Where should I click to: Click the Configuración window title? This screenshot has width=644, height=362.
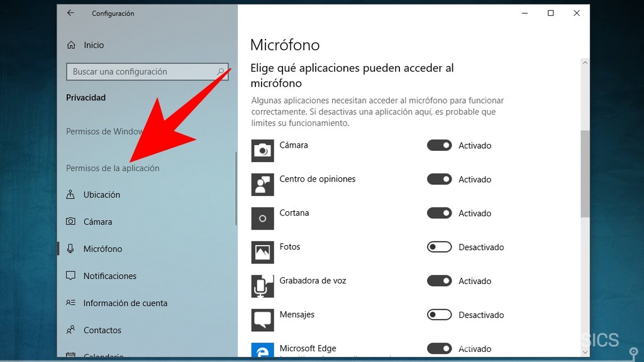point(113,14)
